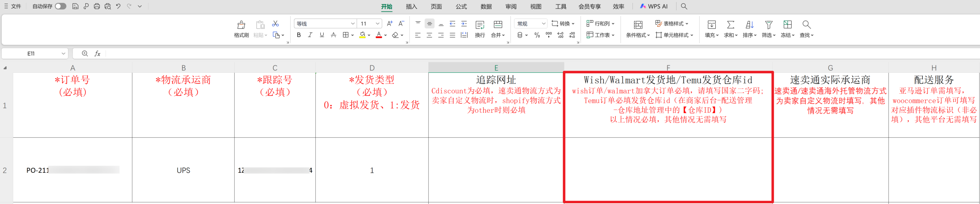Open Print Preview icon
Image resolution: width=980 pixels, height=204 pixels.
[108, 6]
